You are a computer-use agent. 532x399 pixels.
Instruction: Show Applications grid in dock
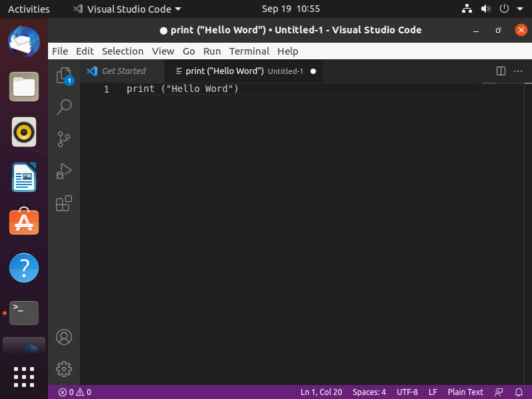(24, 376)
